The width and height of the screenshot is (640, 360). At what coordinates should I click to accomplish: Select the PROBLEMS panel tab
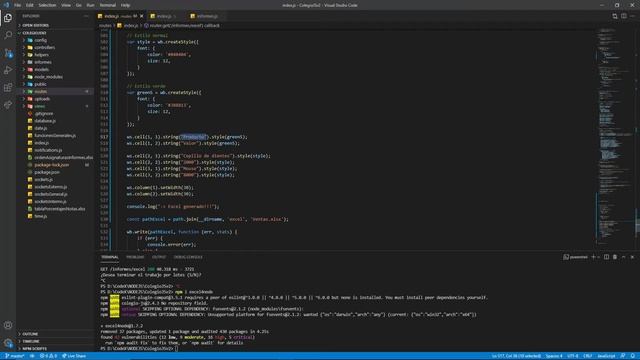pos(135,257)
